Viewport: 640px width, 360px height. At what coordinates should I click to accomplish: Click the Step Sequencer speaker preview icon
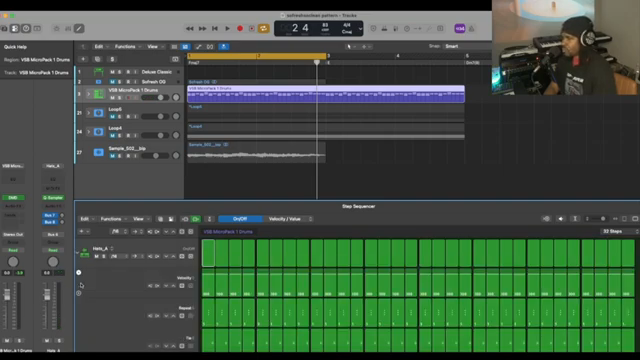561,219
